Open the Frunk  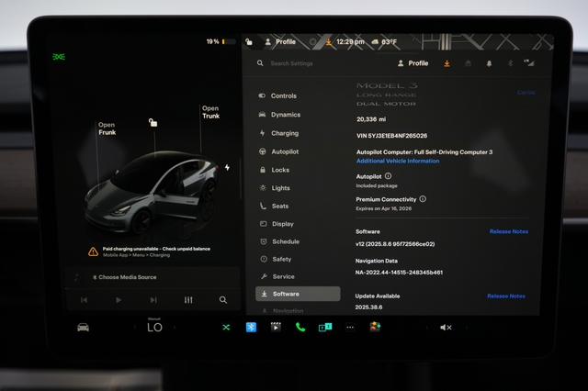tap(107, 128)
